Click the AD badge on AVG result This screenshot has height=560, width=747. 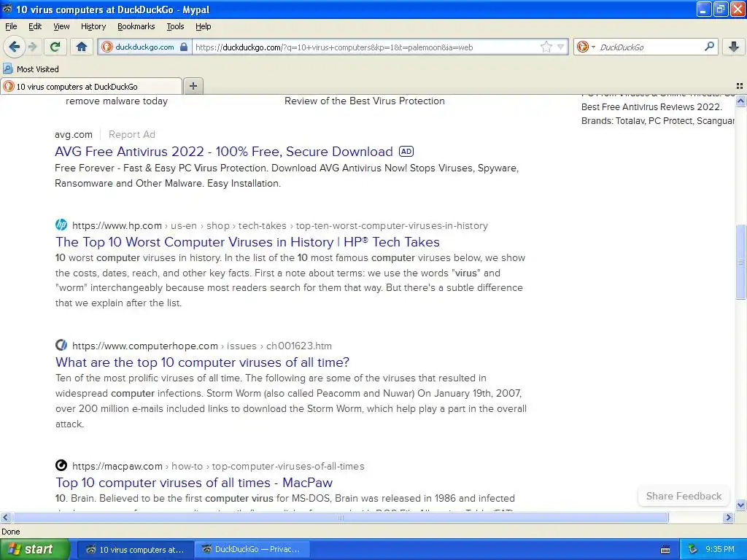[406, 152]
